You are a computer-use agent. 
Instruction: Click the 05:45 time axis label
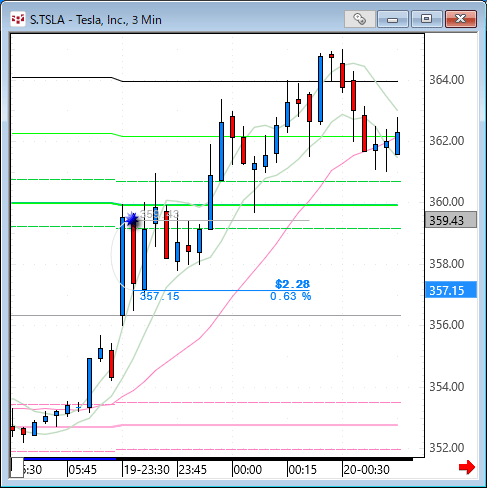coord(83,470)
